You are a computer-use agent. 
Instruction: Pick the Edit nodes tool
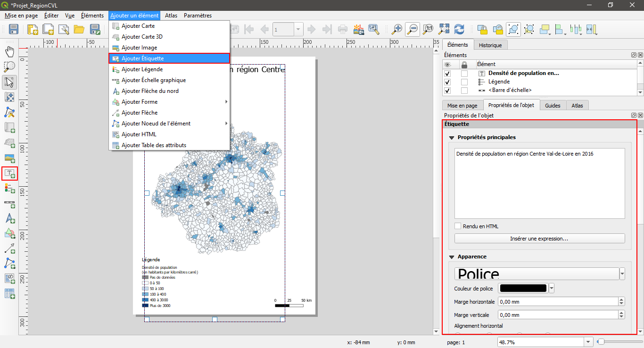point(9,112)
